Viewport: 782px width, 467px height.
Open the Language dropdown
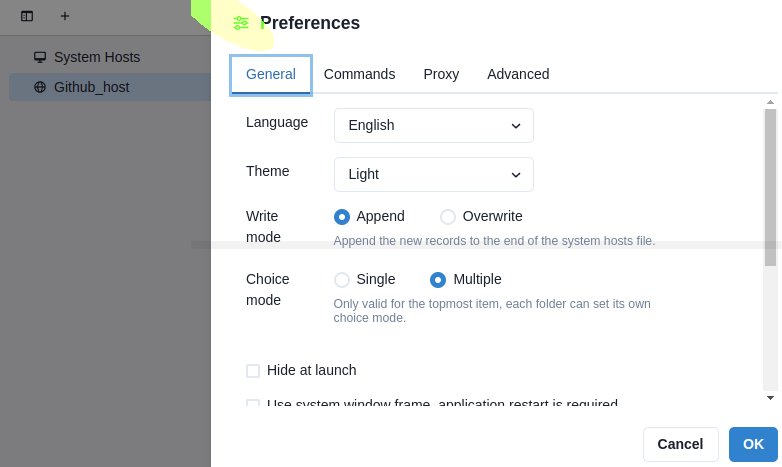(x=434, y=125)
